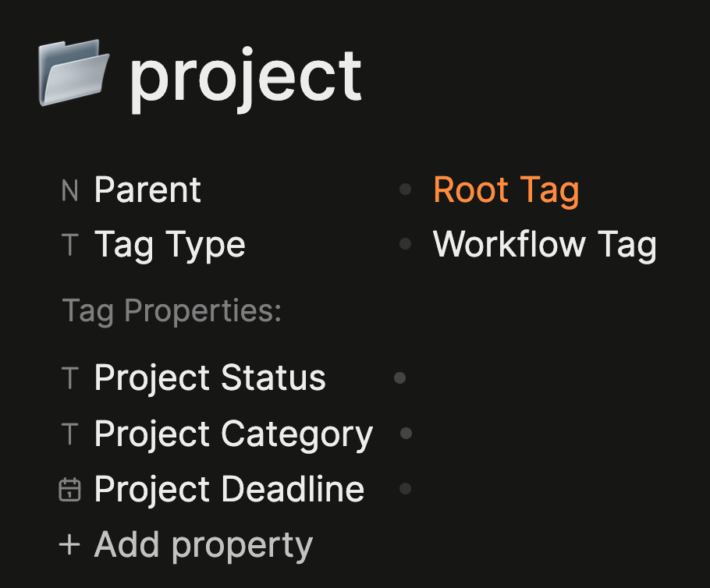Select the Workflow Tag value

[545, 246]
